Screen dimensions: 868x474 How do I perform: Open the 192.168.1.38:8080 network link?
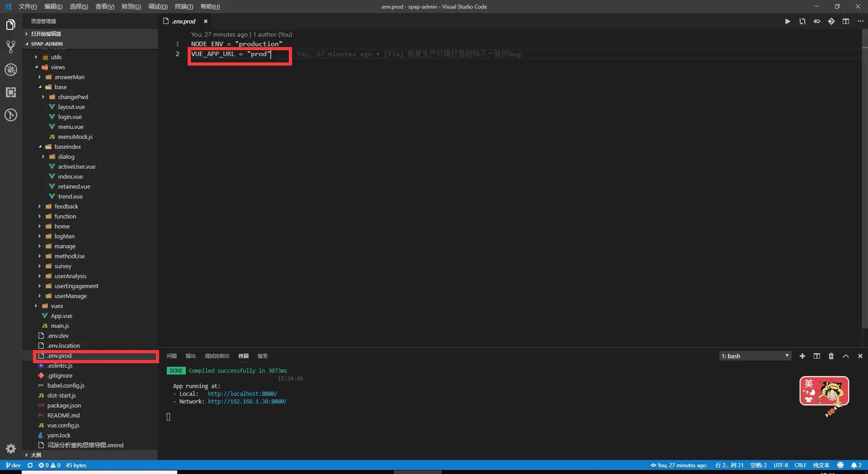(x=247, y=402)
